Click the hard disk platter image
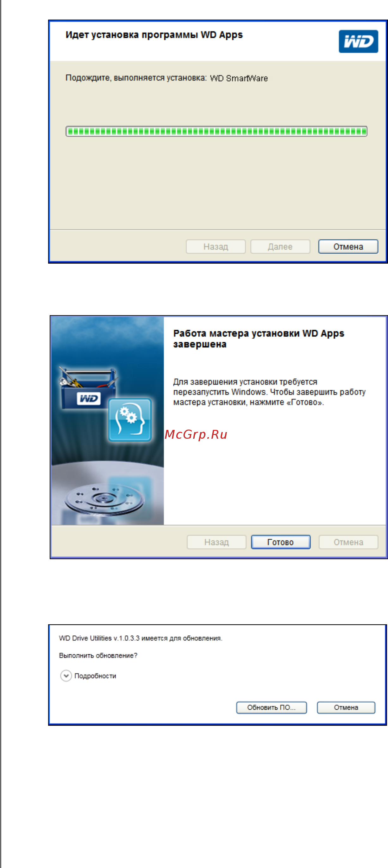The height and width of the screenshot is (868, 388). [x=104, y=499]
